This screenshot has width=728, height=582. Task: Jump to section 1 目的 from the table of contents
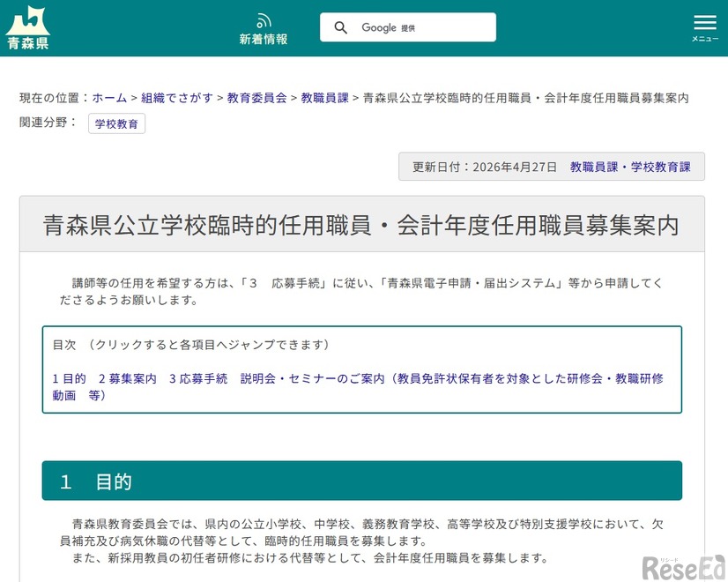point(68,377)
